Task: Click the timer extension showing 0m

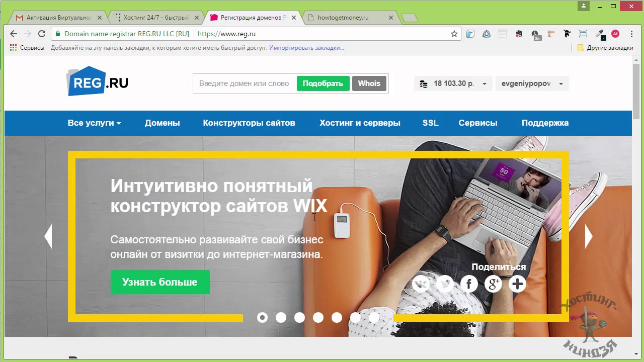Action: [x=536, y=34]
